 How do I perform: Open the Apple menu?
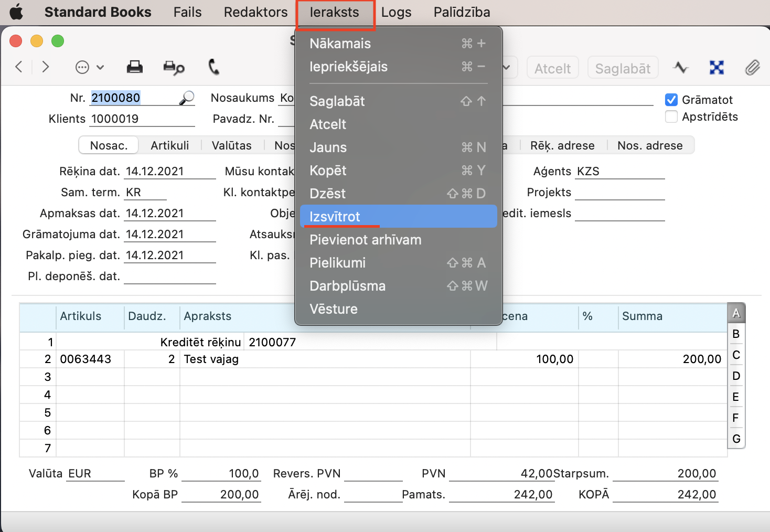click(x=17, y=12)
